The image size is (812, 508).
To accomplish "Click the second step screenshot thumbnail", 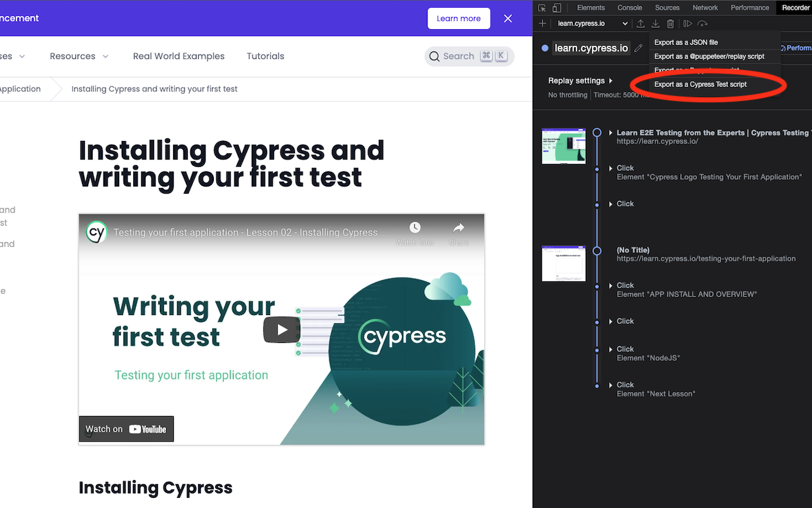I will [x=563, y=264].
